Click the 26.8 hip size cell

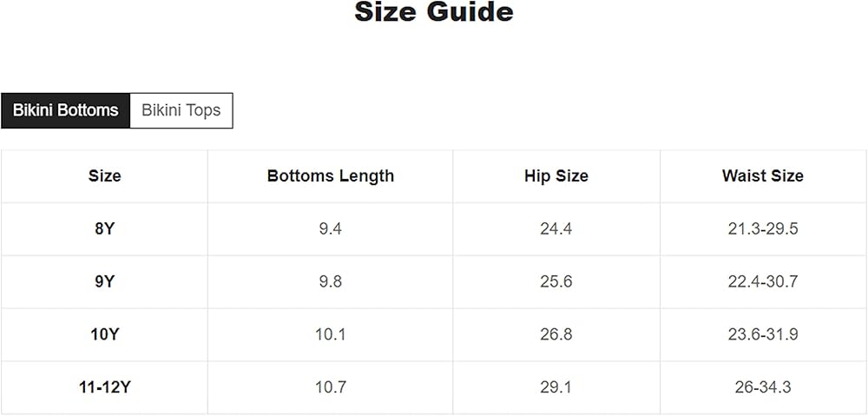(556, 334)
